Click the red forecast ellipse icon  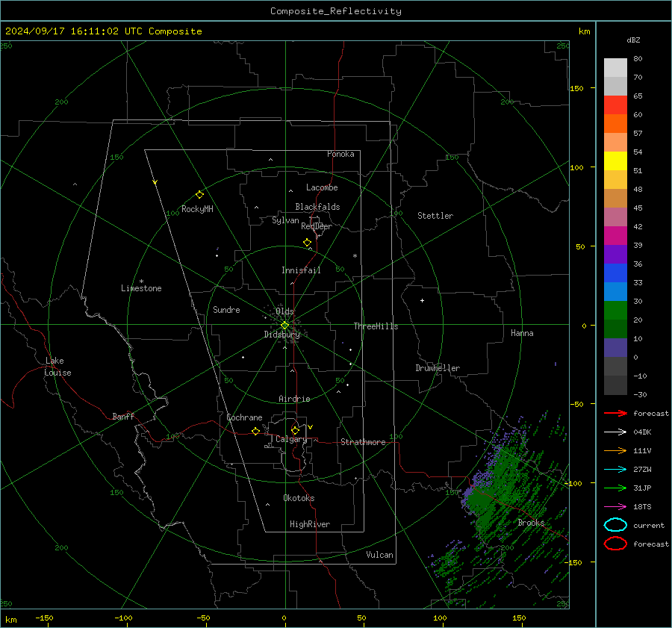(x=615, y=544)
